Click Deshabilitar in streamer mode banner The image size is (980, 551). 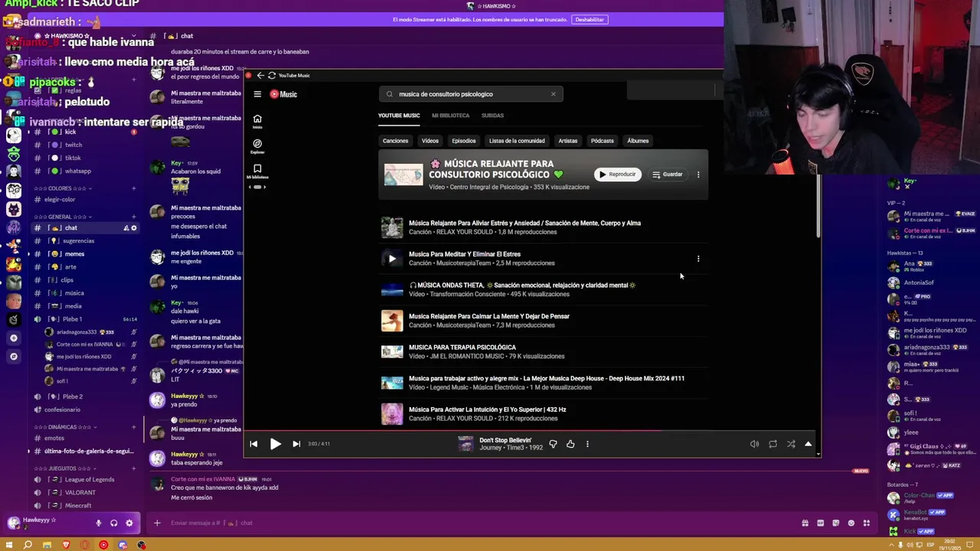click(590, 20)
